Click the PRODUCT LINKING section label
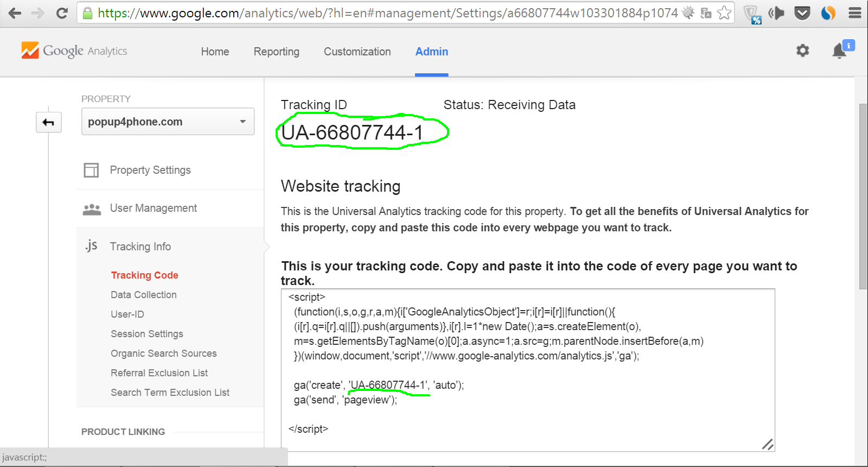Viewport: 868px width, 467px height. tap(123, 432)
